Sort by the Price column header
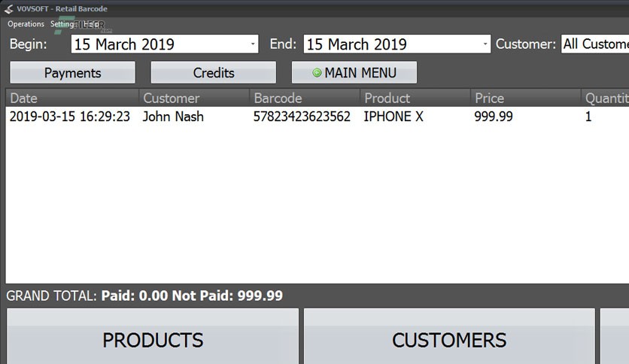The height and width of the screenshot is (364, 629). 526,98
